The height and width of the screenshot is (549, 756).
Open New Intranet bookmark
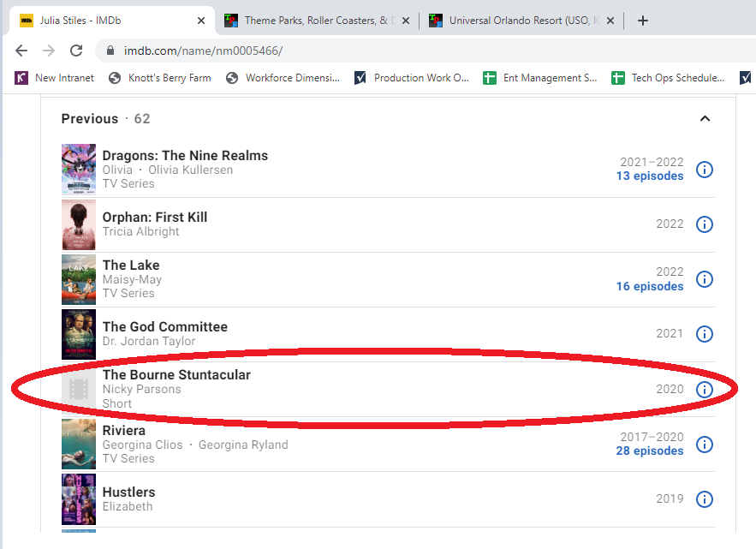pos(55,78)
